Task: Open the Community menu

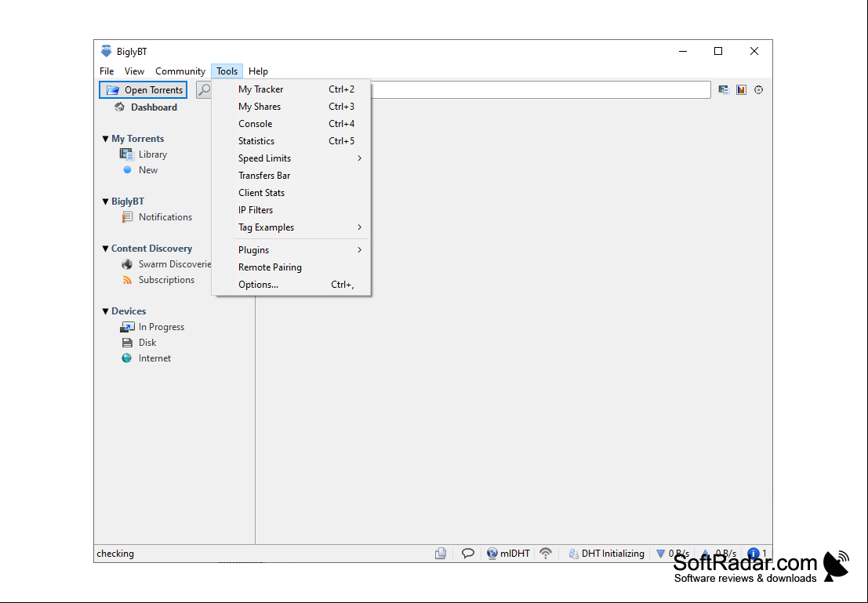Action: 180,71
